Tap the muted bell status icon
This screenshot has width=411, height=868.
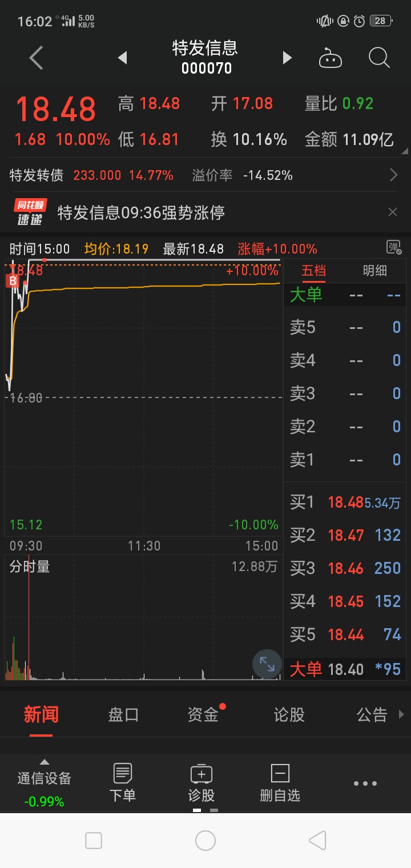(x=325, y=21)
